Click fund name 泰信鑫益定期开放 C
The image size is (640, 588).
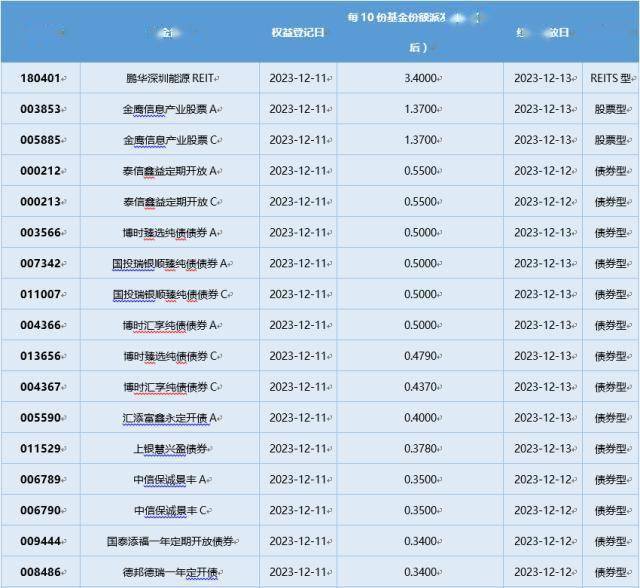click(171, 202)
